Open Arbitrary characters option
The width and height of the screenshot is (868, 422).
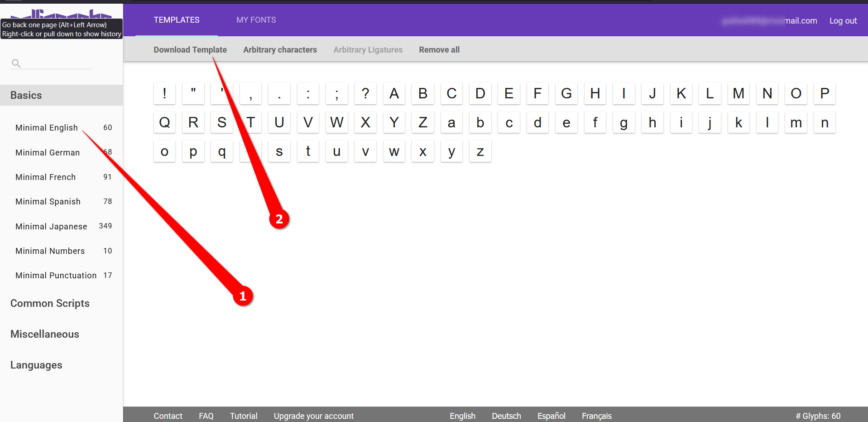(280, 50)
